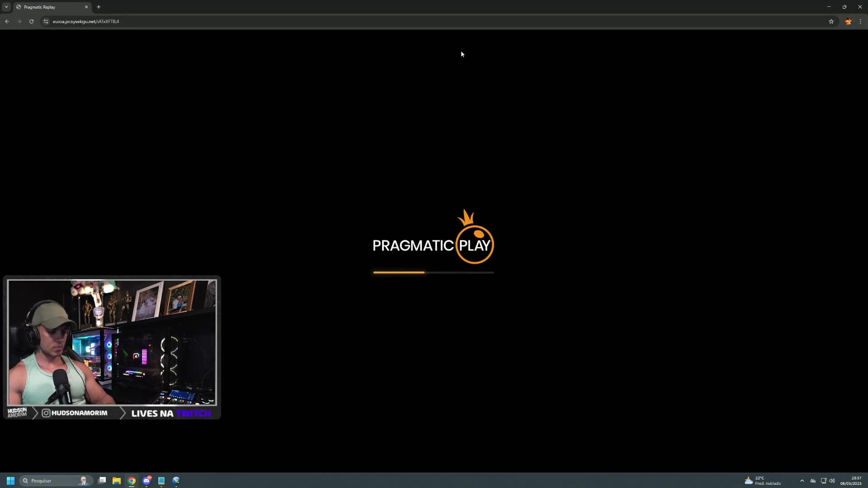This screenshot has width=868, height=488.
Task: Open the weather widget showing 22°C
Action: (763, 480)
